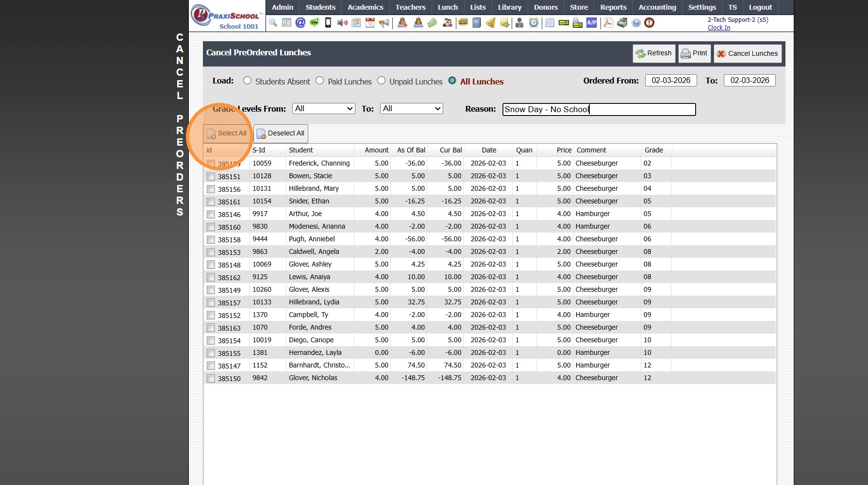Choose the Unpaid Lunches radio option
Image resolution: width=868 pixels, height=485 pixels.
pyautogui.click(x=382, y=81)
